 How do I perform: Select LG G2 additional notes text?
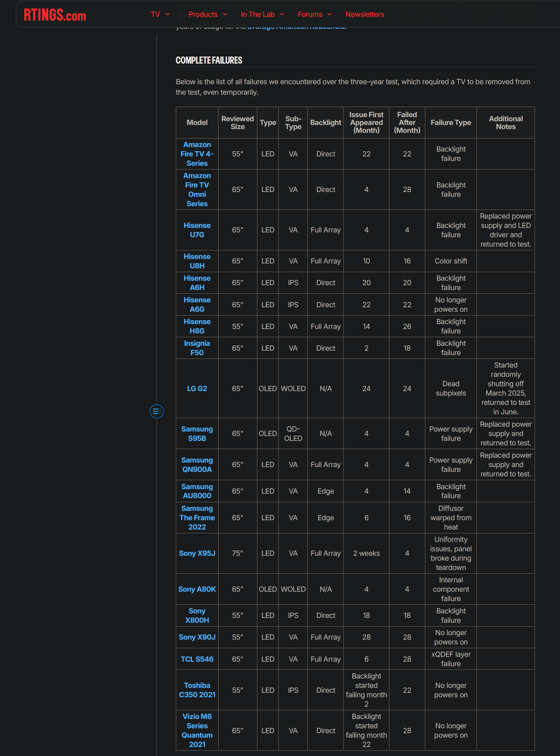[x=506, y=388]
